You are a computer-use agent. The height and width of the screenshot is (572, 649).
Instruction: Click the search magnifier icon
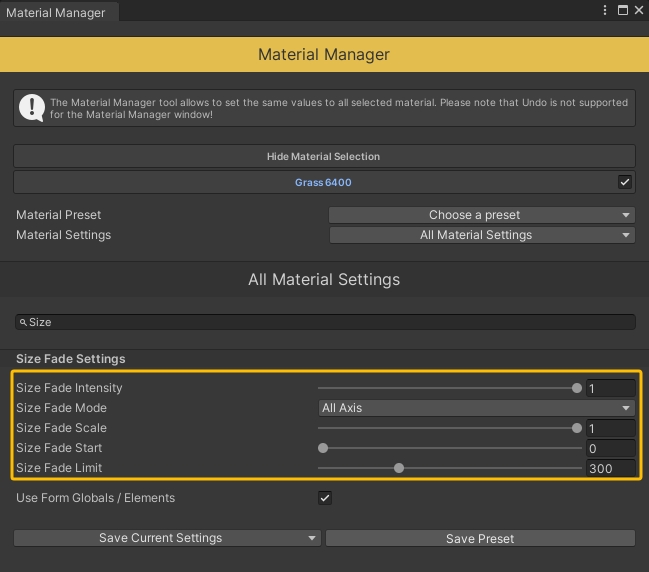tap(23, 322)
